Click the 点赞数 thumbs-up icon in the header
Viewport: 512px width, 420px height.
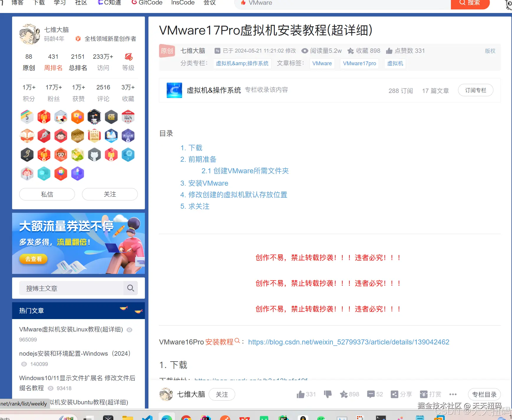point(389,51)
